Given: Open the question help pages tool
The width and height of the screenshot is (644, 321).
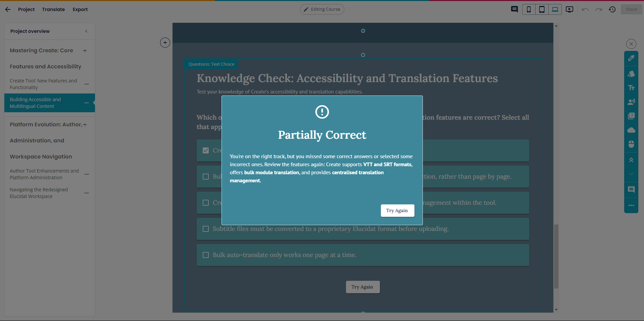Looking at the screenshot, I should click(x=631, y=116).
